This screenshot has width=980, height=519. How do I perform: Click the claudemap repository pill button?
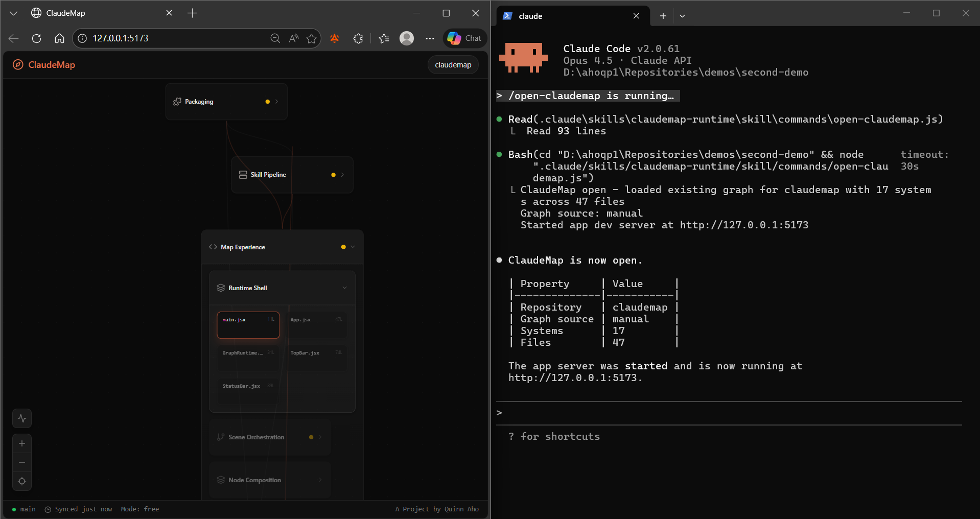(453, 65)
